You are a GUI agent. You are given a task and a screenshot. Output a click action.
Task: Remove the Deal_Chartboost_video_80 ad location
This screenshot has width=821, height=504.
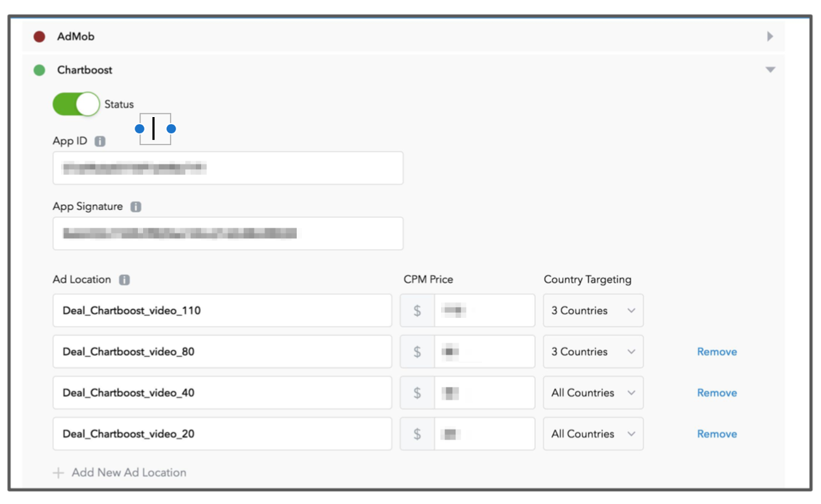(717, 352)
